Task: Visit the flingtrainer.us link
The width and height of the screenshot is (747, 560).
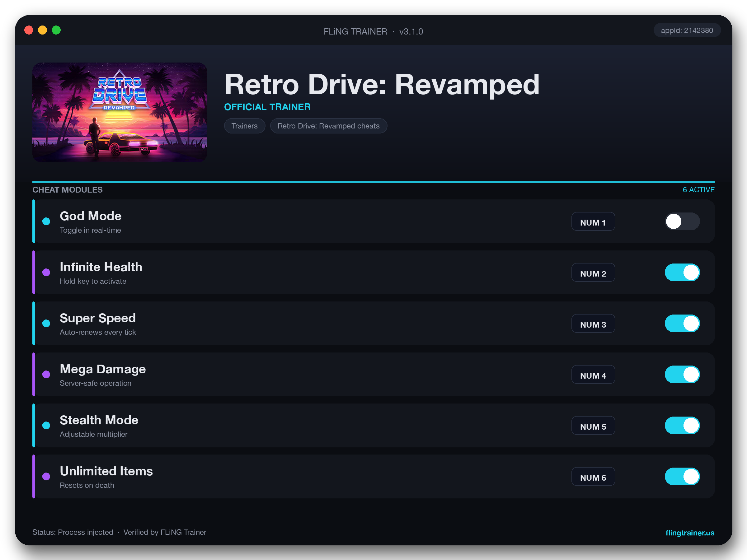Action: coord(690,533)
